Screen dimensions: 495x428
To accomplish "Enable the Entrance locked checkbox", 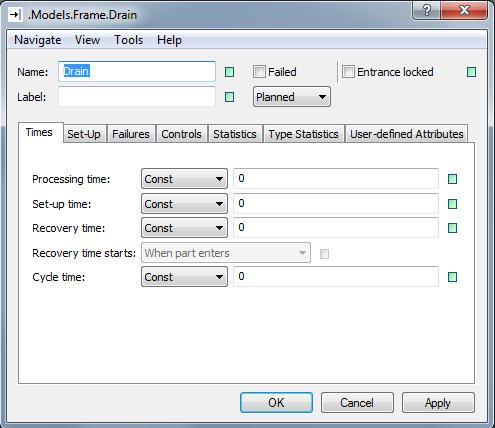I will 348,72.
